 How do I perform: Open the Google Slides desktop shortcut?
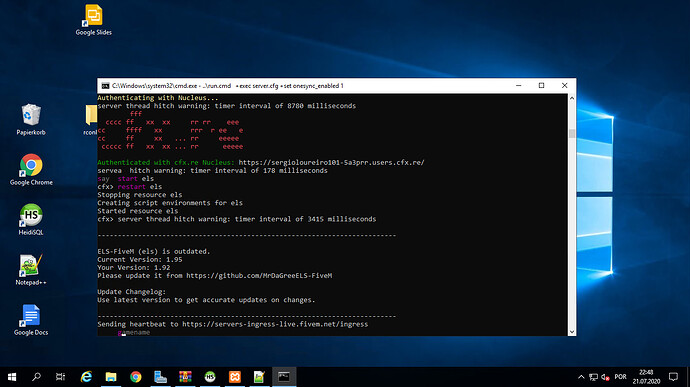[93, 20]
